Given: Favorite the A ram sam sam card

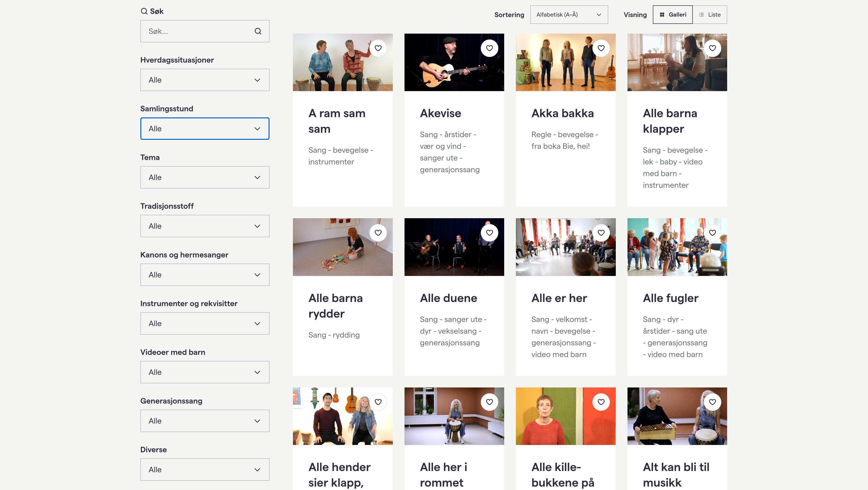Looking at the screenshot, I should click(378, 48).
